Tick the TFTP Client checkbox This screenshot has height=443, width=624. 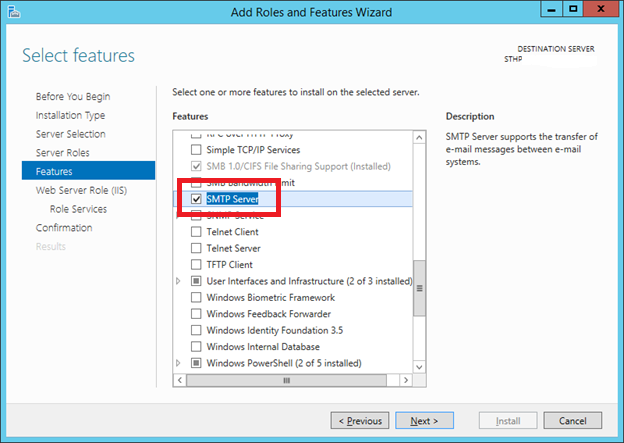[x=196, y=264]
